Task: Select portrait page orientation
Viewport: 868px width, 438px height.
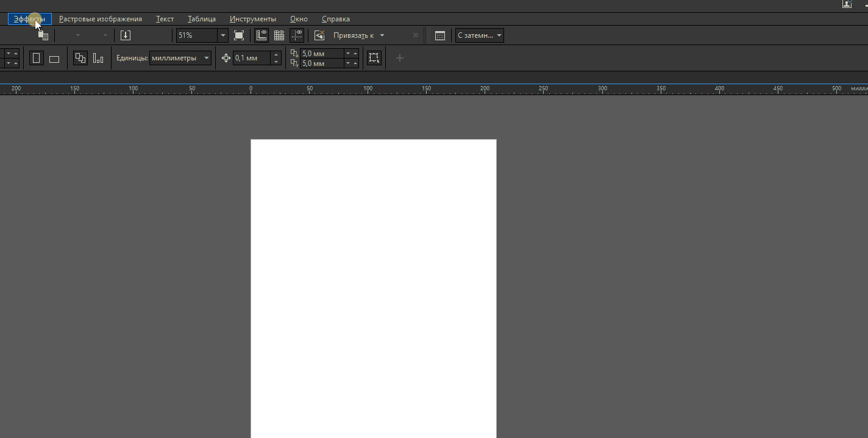Action: coord(37,58)
